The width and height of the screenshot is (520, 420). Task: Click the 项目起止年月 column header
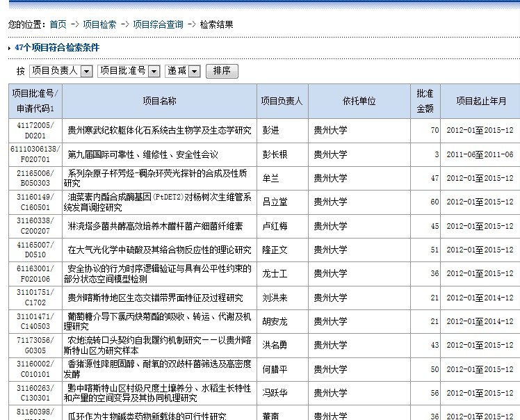481,101
